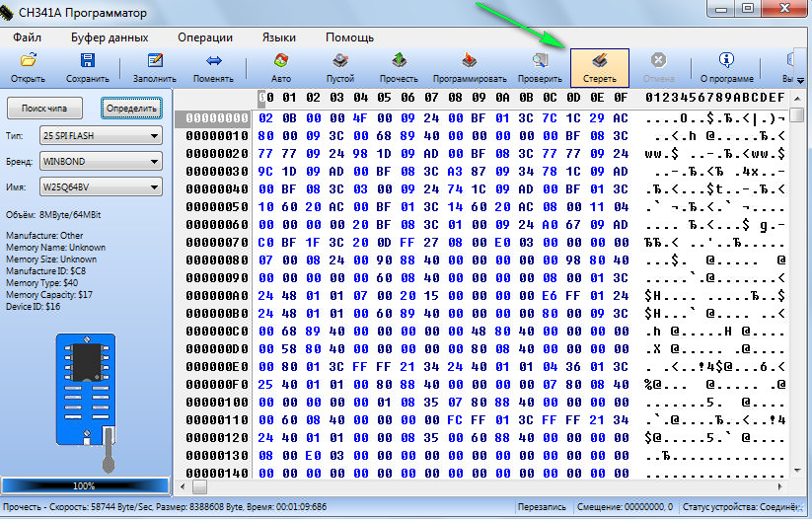Open the Бренд WINBOND dropdown
This screenshot has height=519, width=812.
101,161
